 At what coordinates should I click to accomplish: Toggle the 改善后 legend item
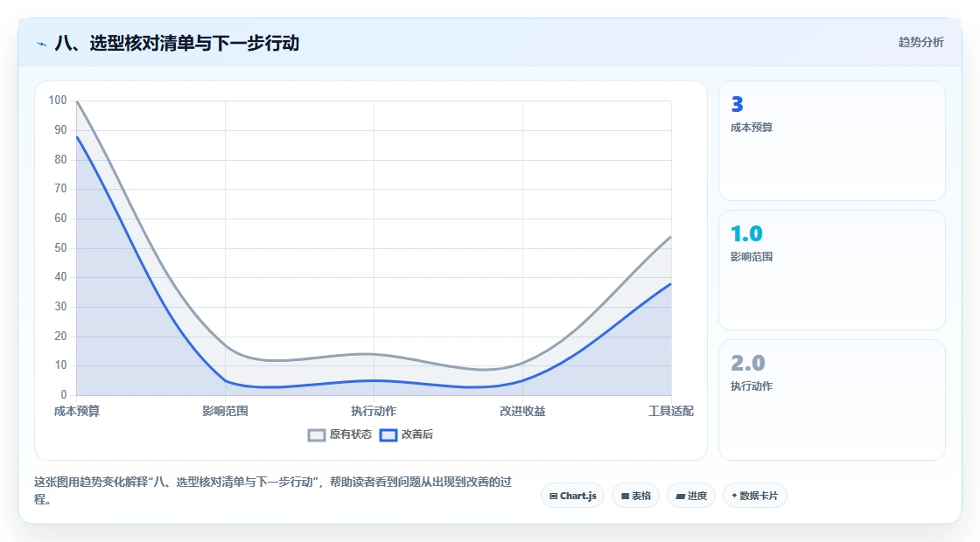[x=406, y=434]
